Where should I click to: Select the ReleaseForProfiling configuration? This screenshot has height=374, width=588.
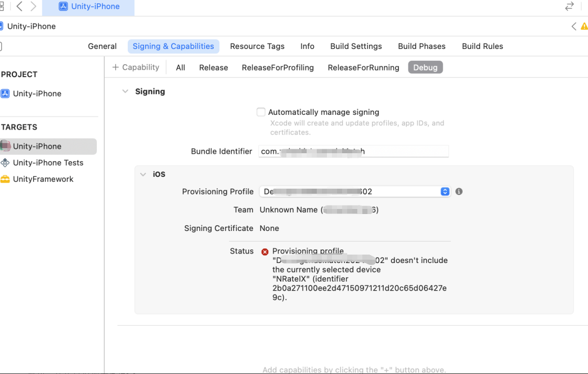coord(277,68)
